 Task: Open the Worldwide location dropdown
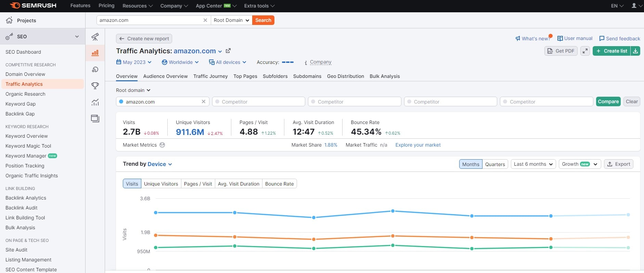pos(180,62)
